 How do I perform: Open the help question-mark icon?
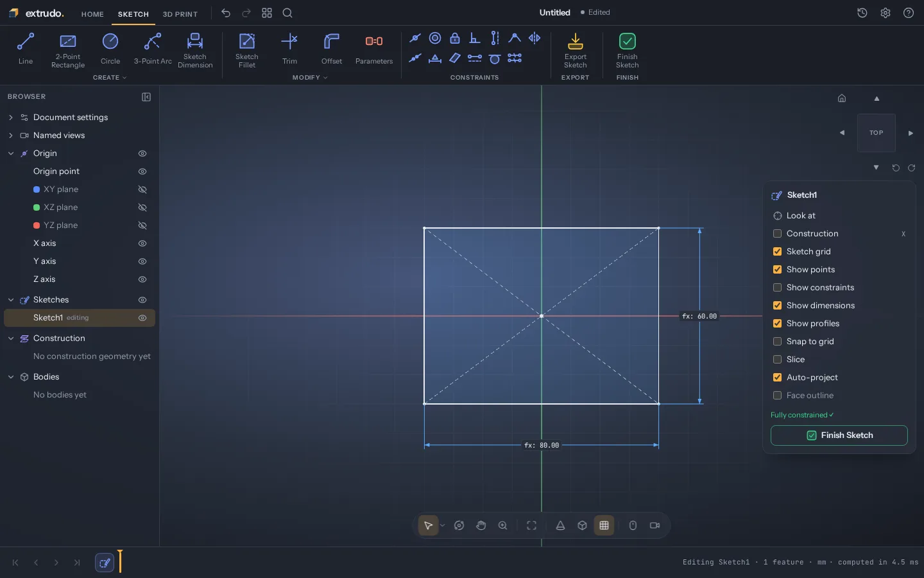[x=909, y=13]
